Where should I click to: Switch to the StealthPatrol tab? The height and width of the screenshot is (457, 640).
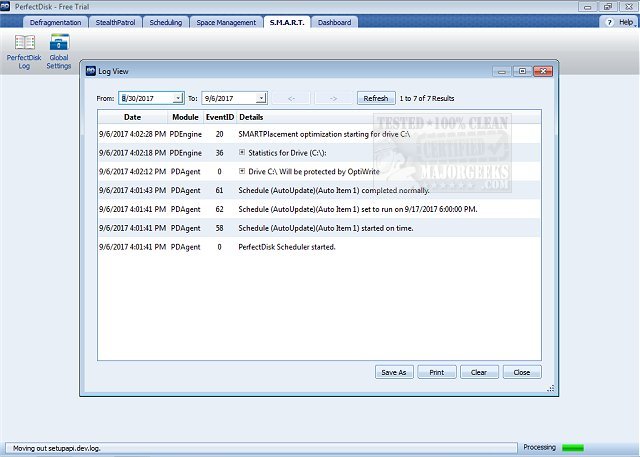click(116, 22)
